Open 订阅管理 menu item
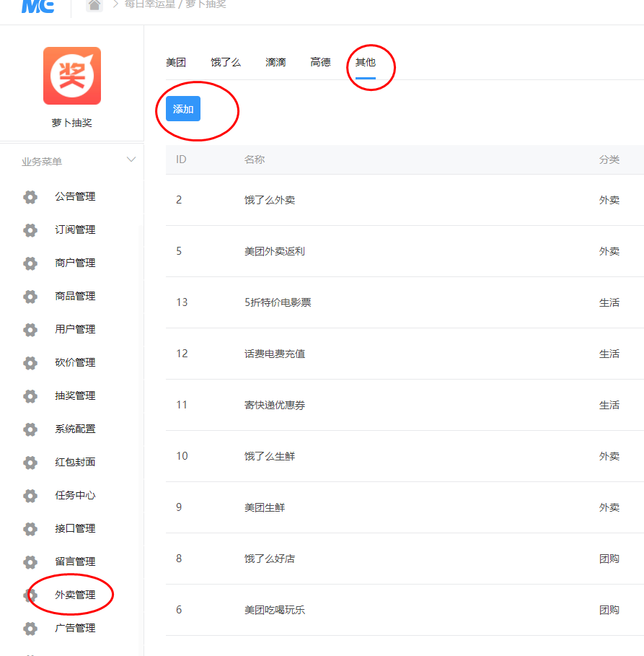This screenshot has height=656, width=644. pyautogui.click(x=75, y=229)
